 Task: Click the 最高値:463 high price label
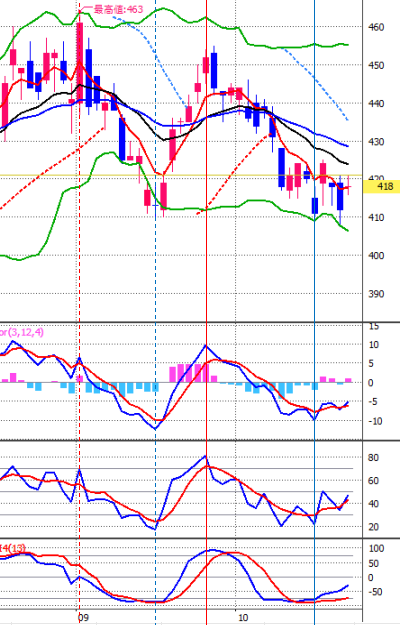point(118,9)
